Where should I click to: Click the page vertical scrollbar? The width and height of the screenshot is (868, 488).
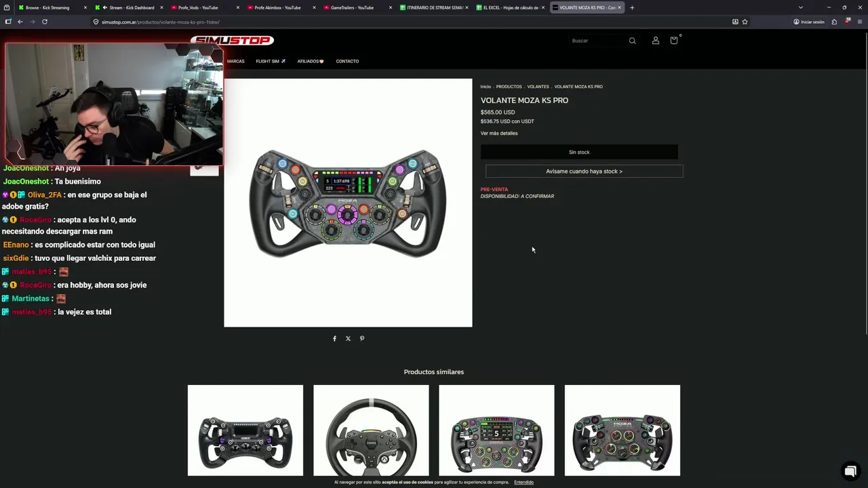[x=865, y=183]
